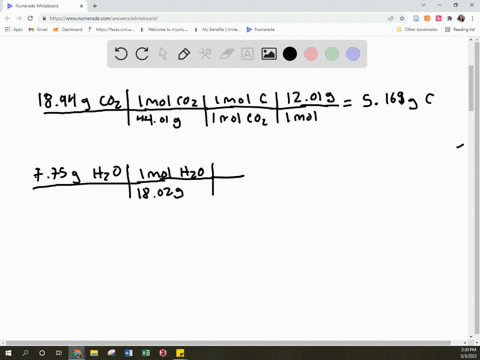The width and height of the screenshot is (480, 360).
Task: Open the Welcome to myuhc bookmark
Action: coord(165,29)
